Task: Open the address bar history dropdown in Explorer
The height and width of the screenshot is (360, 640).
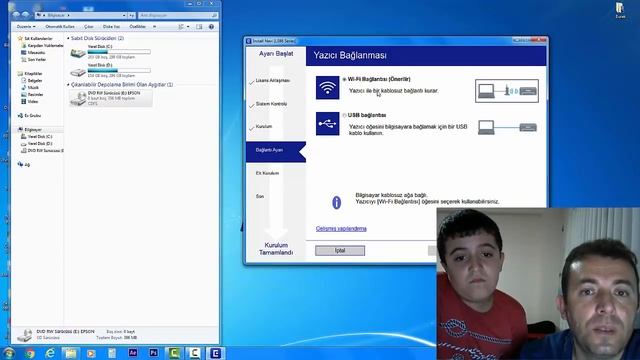Action: coord(124,16)
